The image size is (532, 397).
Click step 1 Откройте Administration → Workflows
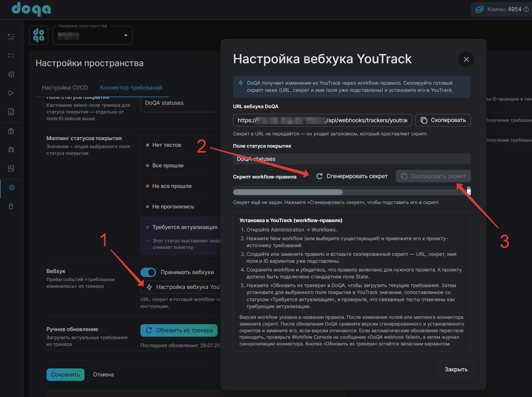pos(292,230)
